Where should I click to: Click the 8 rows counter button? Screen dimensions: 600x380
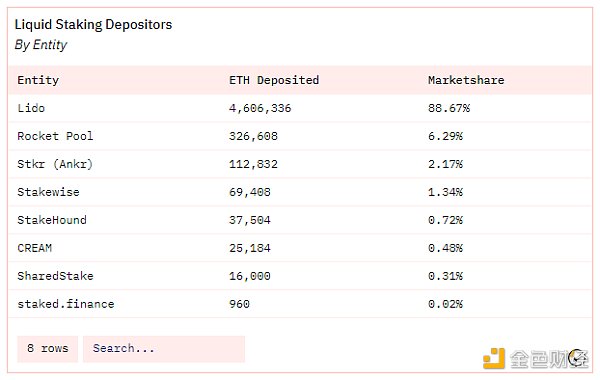pos(47,349)
